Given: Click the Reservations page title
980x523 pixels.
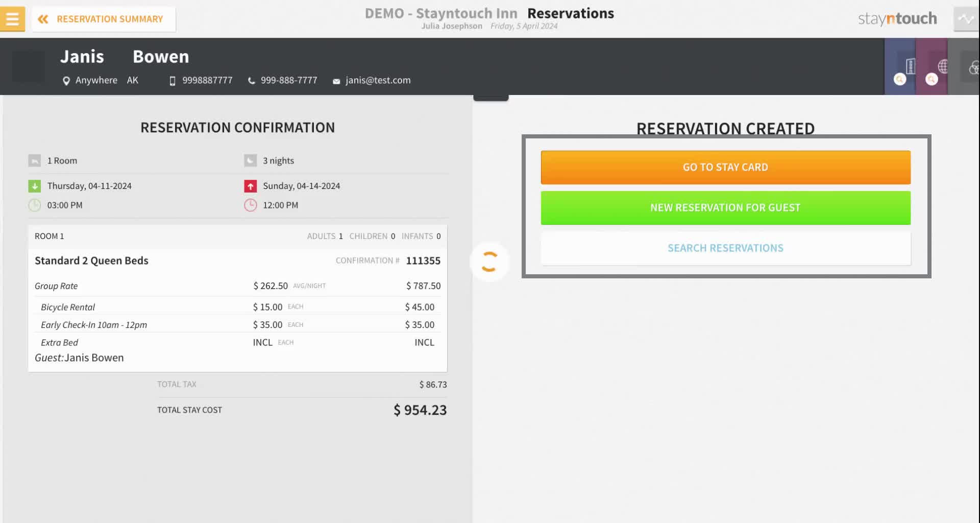Looking at the screenshot, I should pyautogui.click(x=571, y=13).
